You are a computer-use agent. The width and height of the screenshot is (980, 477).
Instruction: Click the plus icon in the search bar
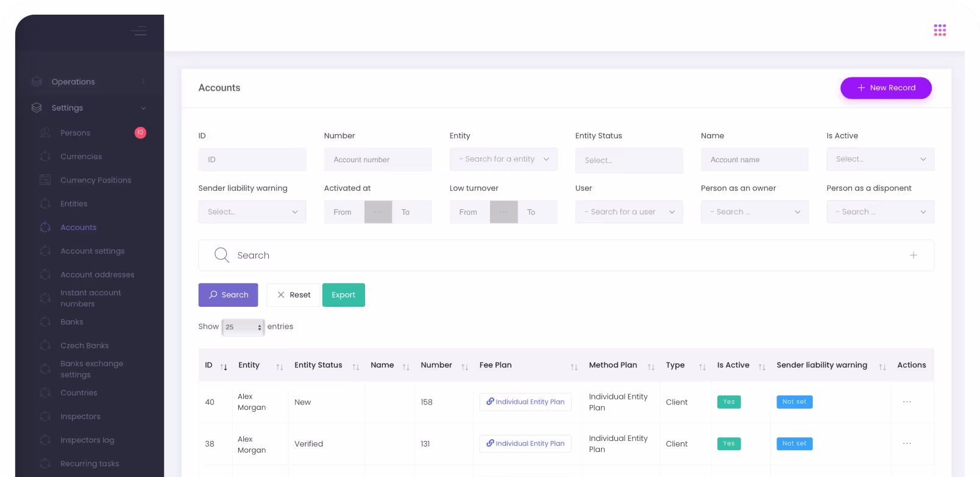click(x=913, y=255)
